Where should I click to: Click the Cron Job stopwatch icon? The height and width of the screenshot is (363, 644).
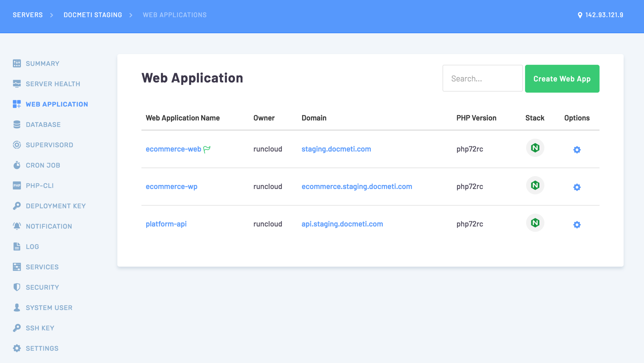17,165
